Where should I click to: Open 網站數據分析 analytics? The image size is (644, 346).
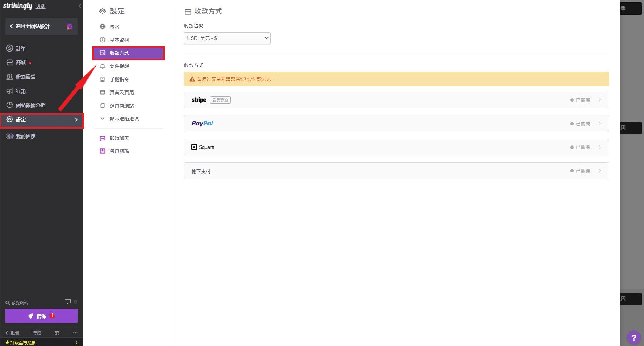[30, 105]
